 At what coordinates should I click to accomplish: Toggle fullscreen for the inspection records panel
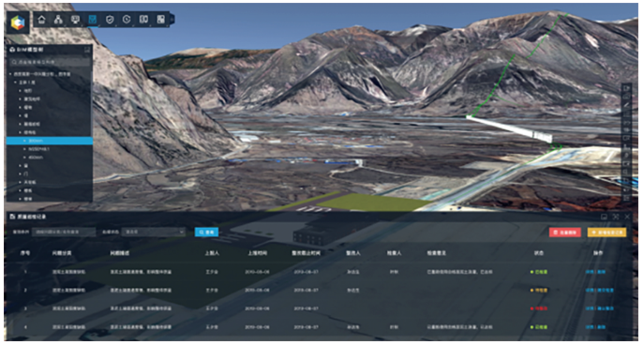click(x=615, y=217)
